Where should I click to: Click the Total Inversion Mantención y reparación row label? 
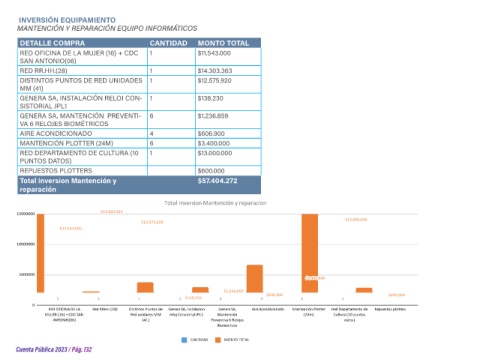(x=68, y=185)
